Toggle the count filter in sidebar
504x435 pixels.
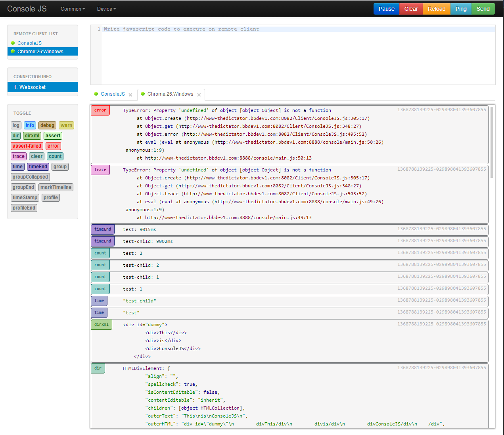pos(55,156)
